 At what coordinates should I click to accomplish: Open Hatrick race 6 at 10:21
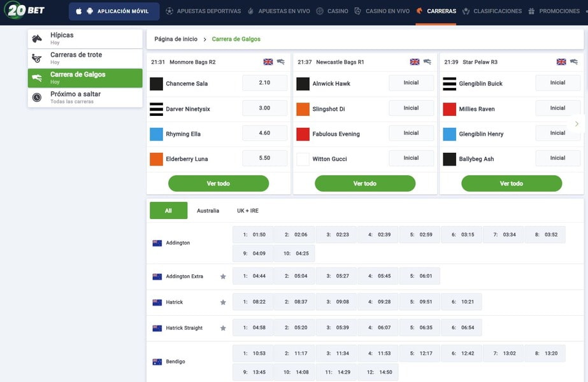pyautogui.click(x=463, y=302)
